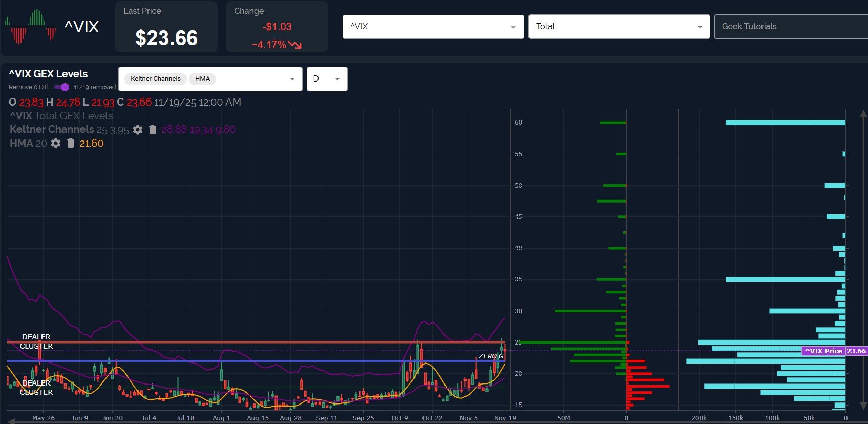Open HMA settings gear icon

56,144
